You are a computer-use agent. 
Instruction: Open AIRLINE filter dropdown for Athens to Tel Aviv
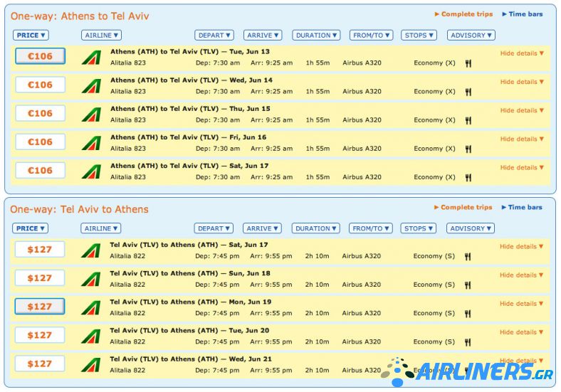102,35
